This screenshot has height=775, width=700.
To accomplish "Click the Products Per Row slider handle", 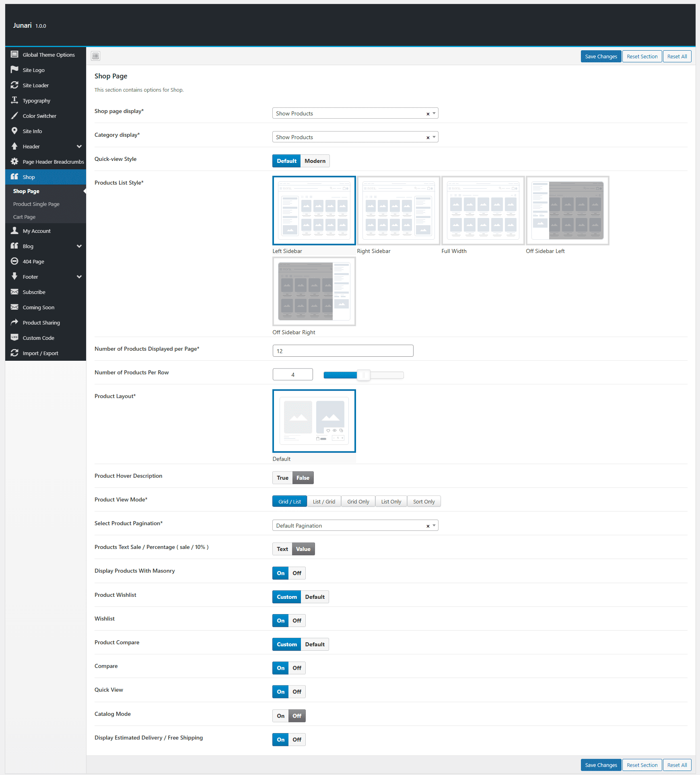I will (x=363, y=375).
